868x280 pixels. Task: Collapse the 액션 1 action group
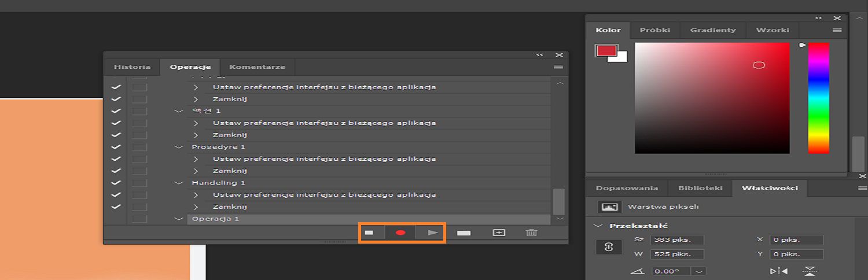tap(178, 111)
